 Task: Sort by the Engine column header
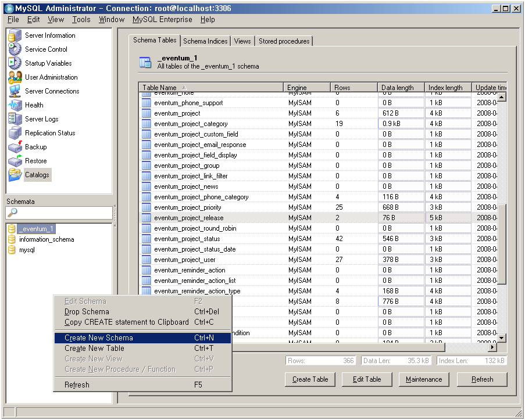click(307, 87)
